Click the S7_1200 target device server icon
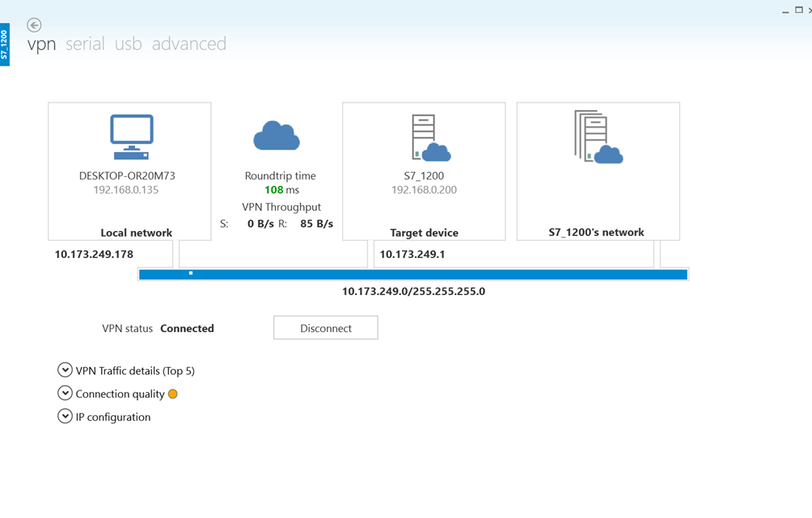812x518 pixels. [x=431, y=137]
